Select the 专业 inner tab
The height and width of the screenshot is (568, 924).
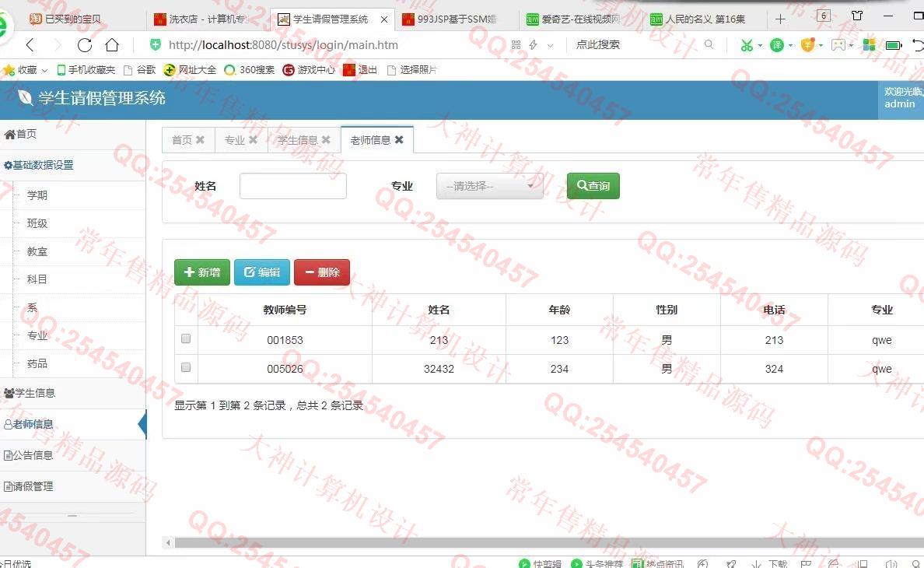[235, 139]
